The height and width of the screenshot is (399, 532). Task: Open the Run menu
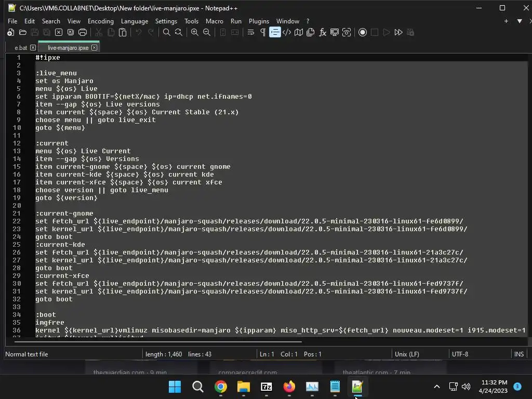click(236, 21)
